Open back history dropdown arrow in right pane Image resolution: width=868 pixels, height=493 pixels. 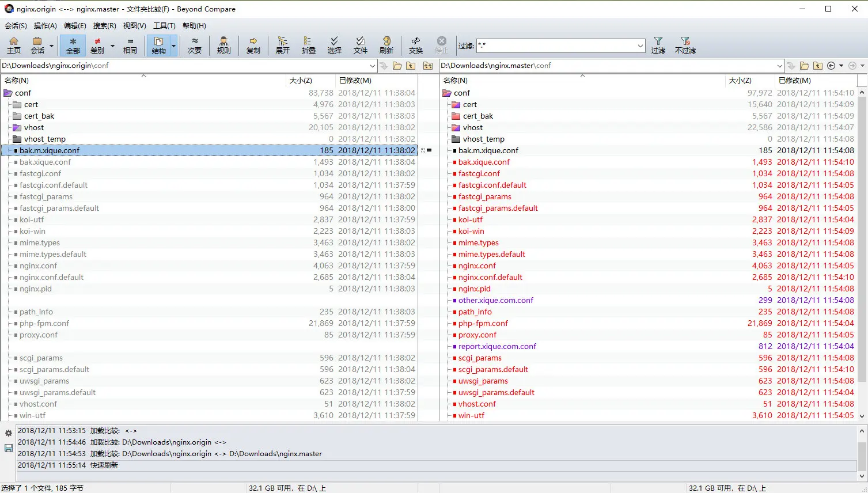[x=841, y=66]
